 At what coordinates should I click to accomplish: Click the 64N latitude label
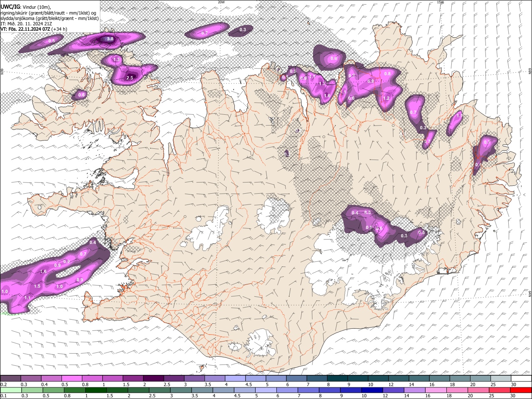(x=530, y=293)
